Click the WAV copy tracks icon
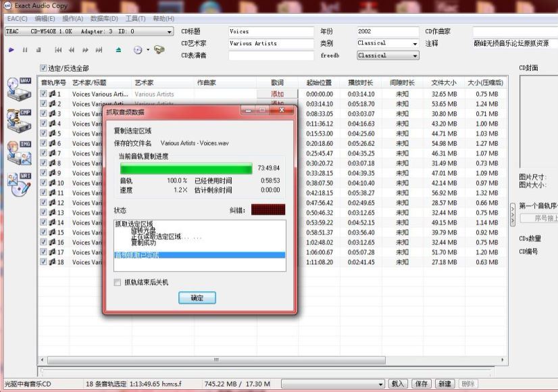558x392 pixels. coord(20,89)
